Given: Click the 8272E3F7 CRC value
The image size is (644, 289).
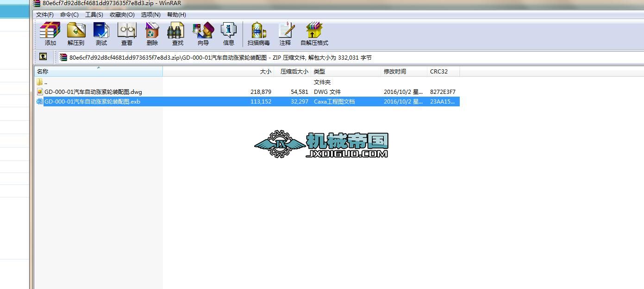Looking at the screenshot, I should click(x=443, y=92).
